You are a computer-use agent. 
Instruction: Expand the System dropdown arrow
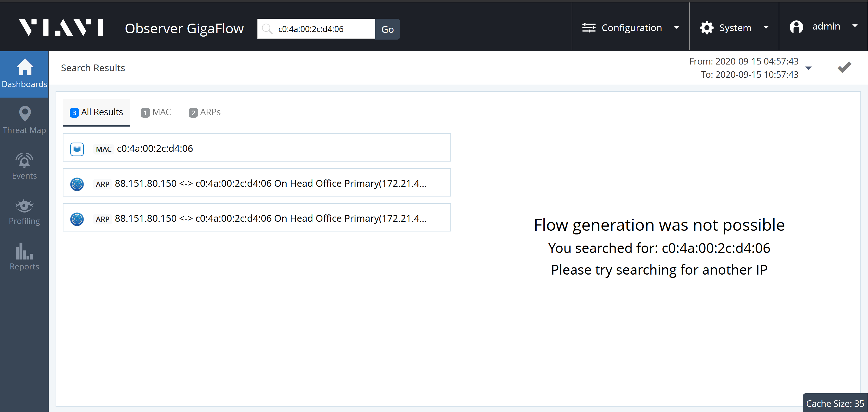[x=766, y=28]
